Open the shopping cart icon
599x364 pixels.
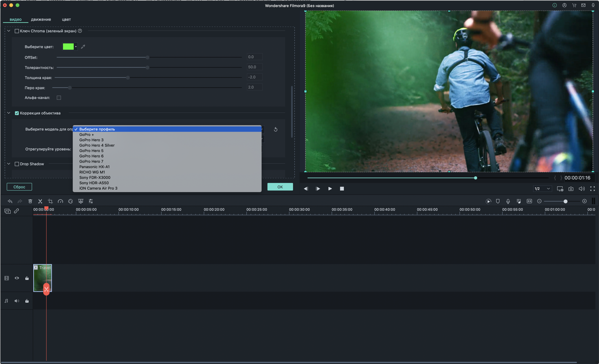(x=574, y=5)
